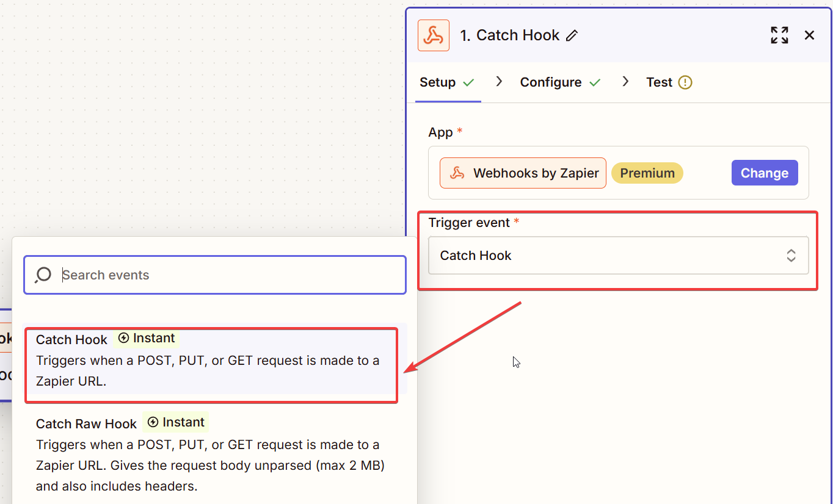Expand panel to full screen
The width and height of the screenshot is (833, 504).
pos(779,35)
